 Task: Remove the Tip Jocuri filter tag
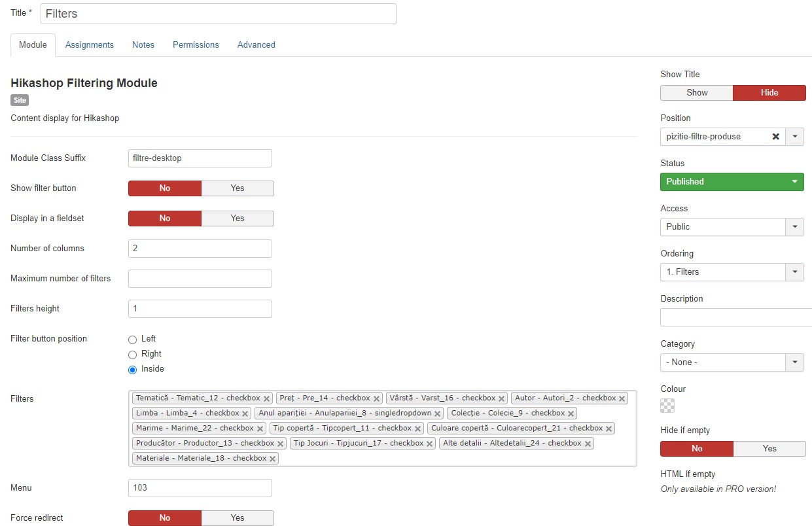pyautogui.click(x=429, y=444)
